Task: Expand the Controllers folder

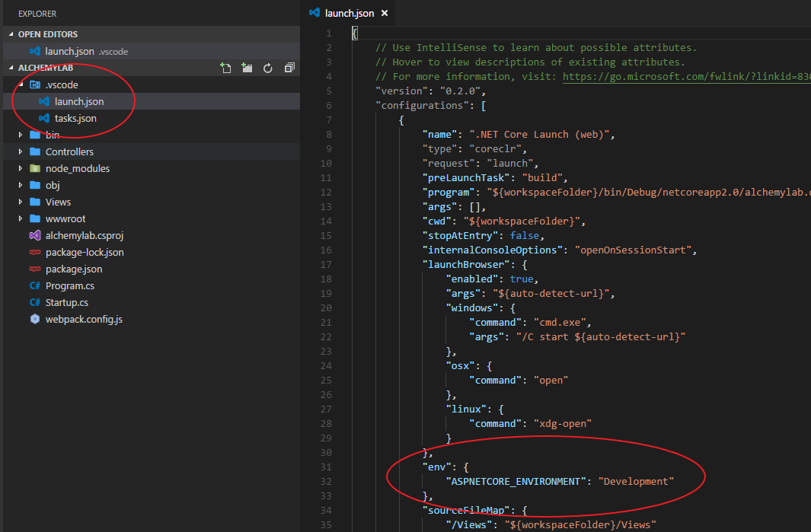Action: pyautogui.click(x=21, y=151)
